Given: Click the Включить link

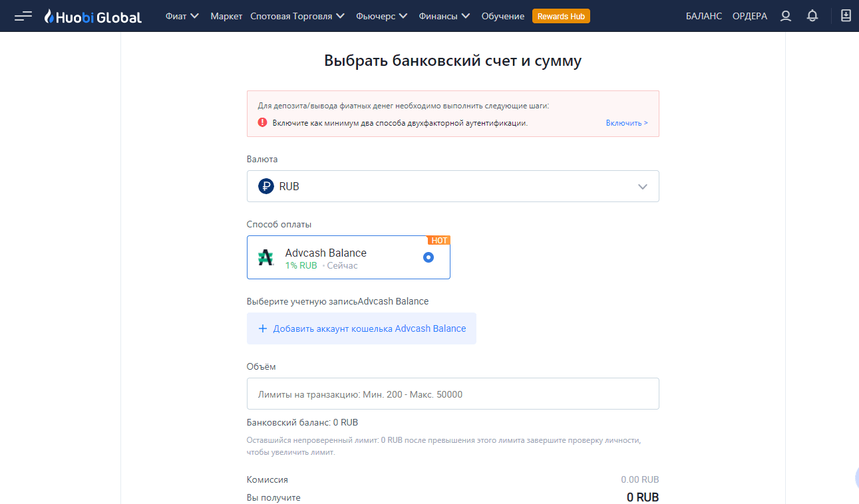Looking at the screenshot, I should [x=626, y=123].
